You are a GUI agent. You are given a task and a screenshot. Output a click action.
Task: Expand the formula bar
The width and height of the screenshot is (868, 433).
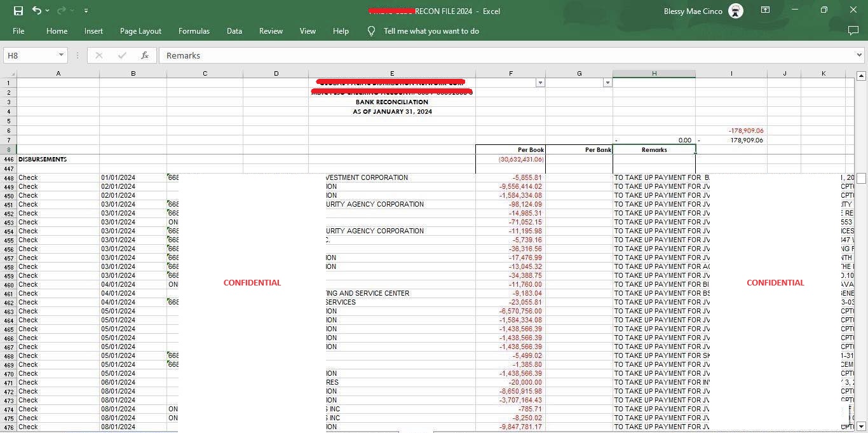click(x=860, y=55)
